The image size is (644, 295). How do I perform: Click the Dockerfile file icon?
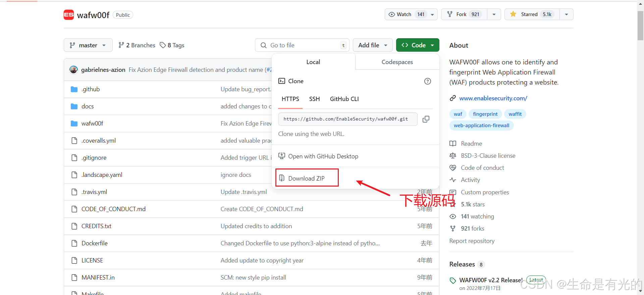[x=74, y=243]
